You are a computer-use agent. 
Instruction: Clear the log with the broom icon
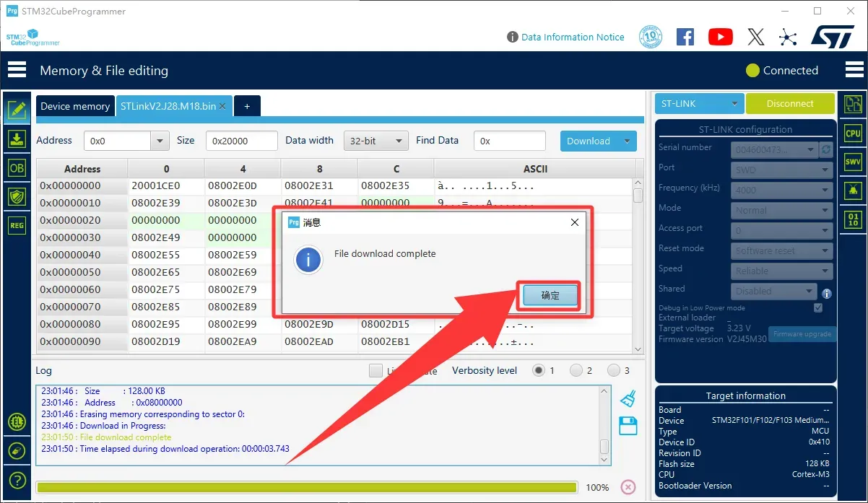click(x=628, y=398)
